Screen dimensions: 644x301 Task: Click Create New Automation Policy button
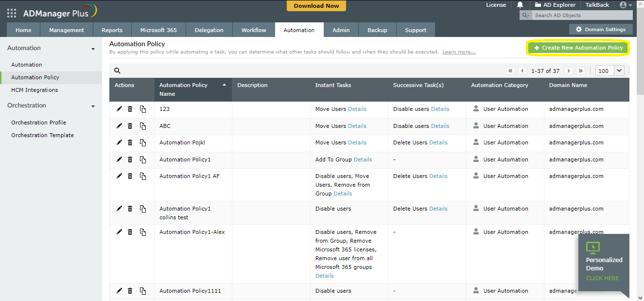[578, 48]
